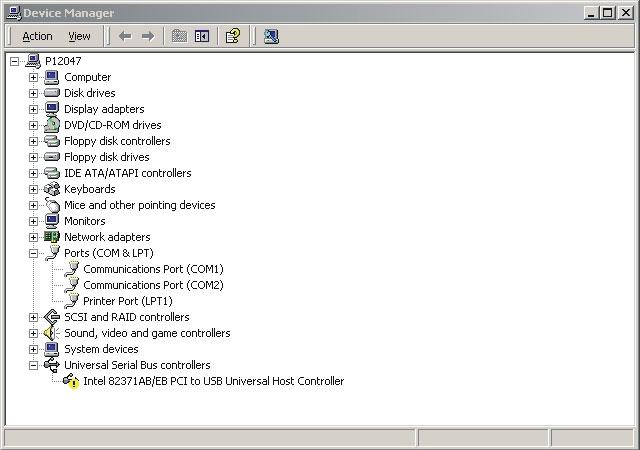640x450 pixels.
Task: Click the IDE ATA/ATAPI controllers icon
Action: 51,173
